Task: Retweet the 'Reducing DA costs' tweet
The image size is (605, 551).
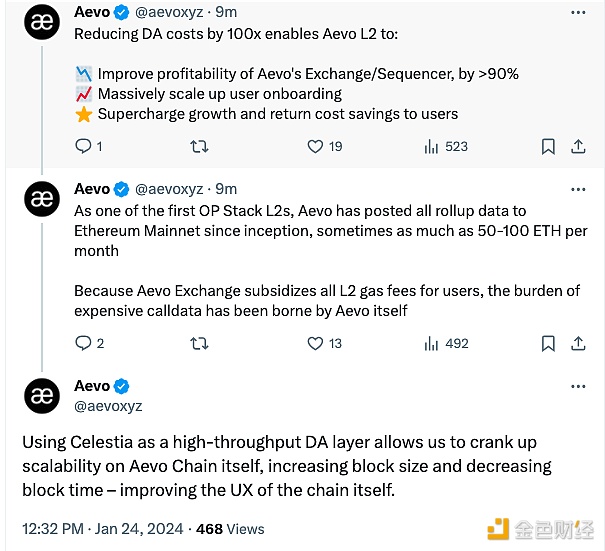Action: pyautogui.click(x=199, y=146)
